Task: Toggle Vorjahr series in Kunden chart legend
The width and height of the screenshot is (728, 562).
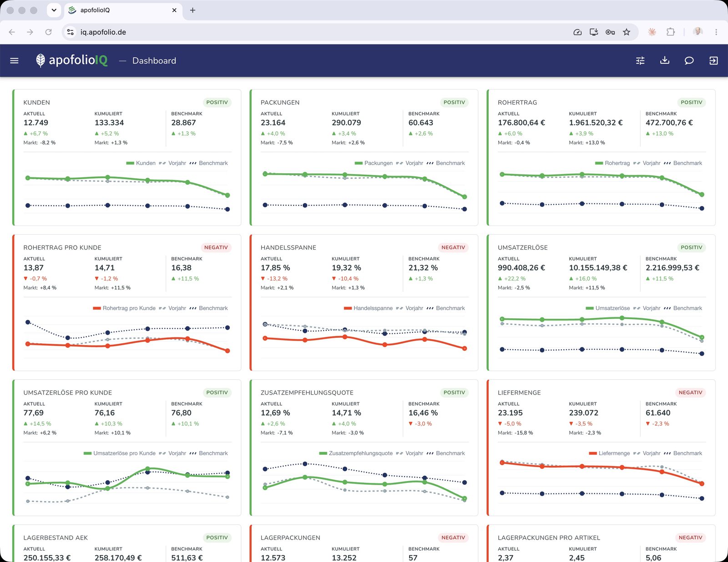Action: tap(172, 163)
